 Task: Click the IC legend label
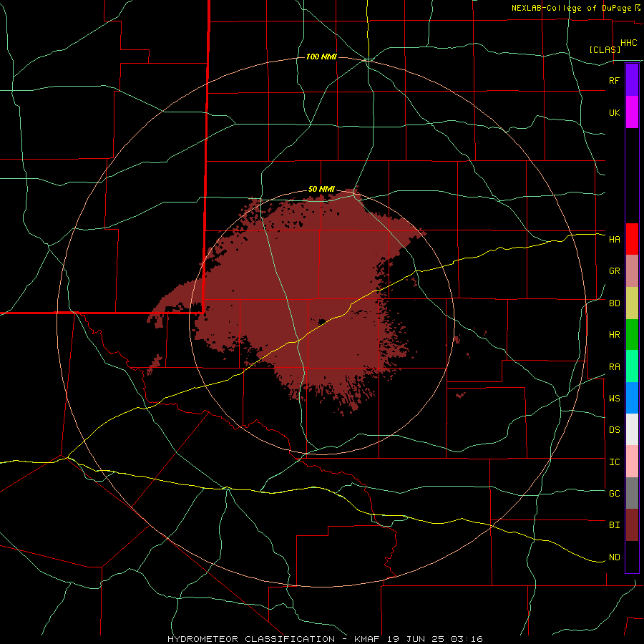[x=614, y=462]
